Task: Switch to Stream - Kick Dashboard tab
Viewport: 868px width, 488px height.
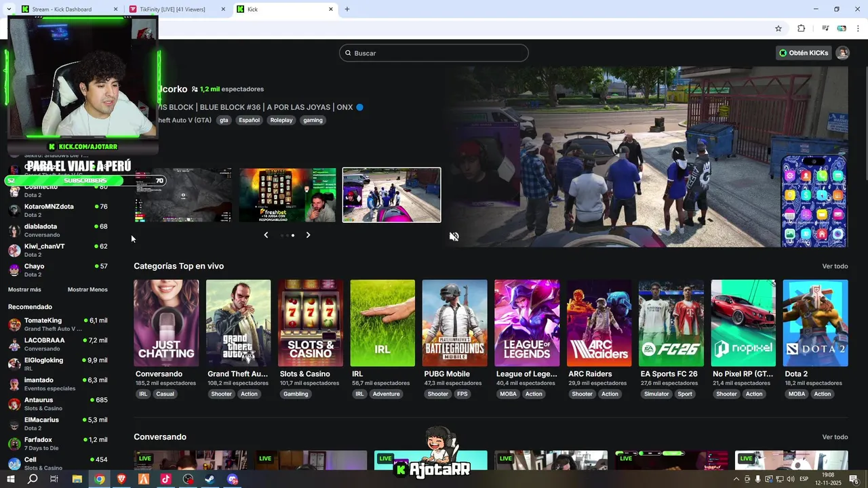Action: (x=70, y=9)
